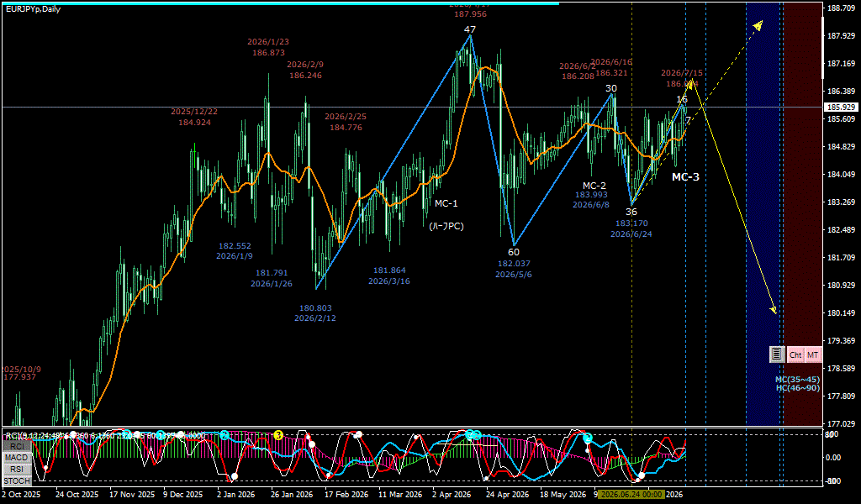Select the MC-1 cycle label

pos(446,203)
